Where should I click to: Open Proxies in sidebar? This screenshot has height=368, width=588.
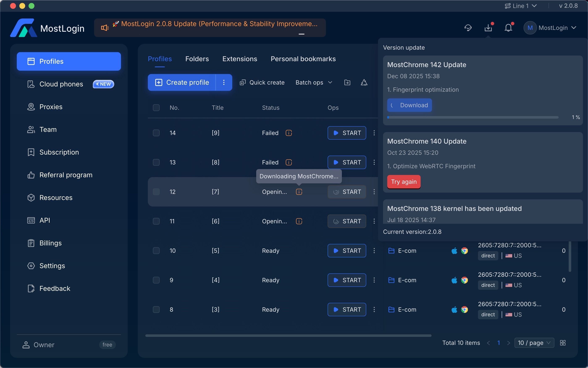[x=69, y=107]
